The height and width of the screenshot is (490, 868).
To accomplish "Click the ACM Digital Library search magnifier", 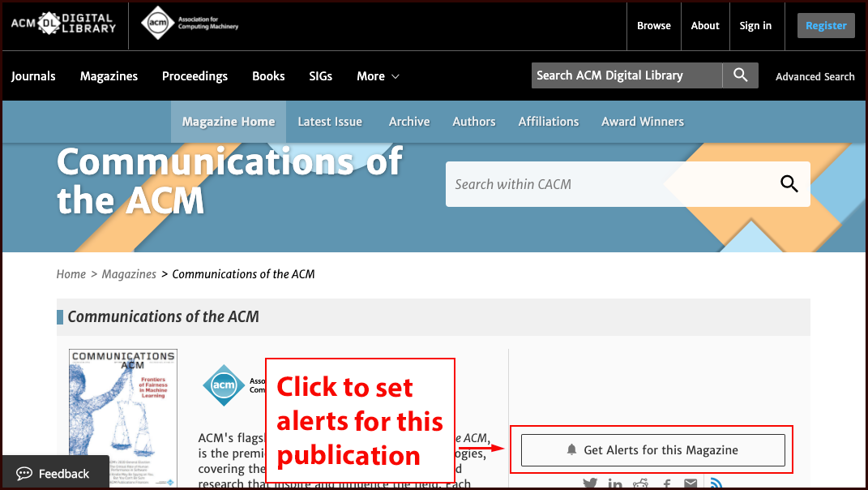I will point(740,75).
